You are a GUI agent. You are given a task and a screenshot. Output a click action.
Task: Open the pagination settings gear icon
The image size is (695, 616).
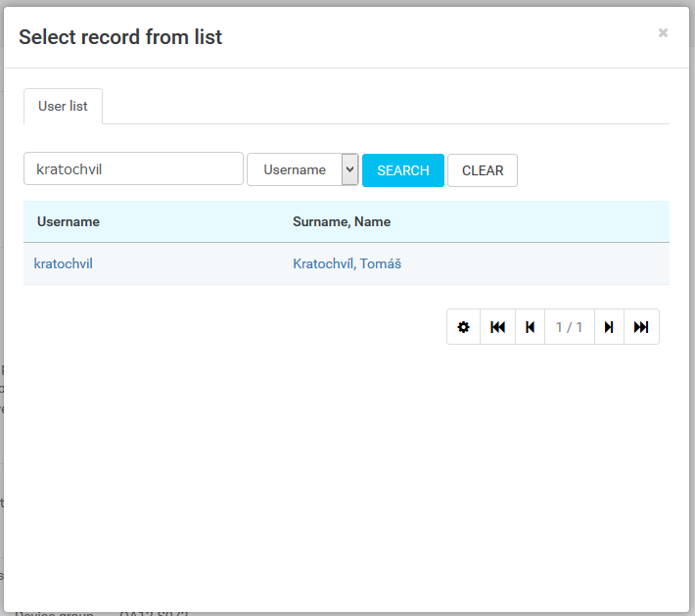tap(463, 327)
